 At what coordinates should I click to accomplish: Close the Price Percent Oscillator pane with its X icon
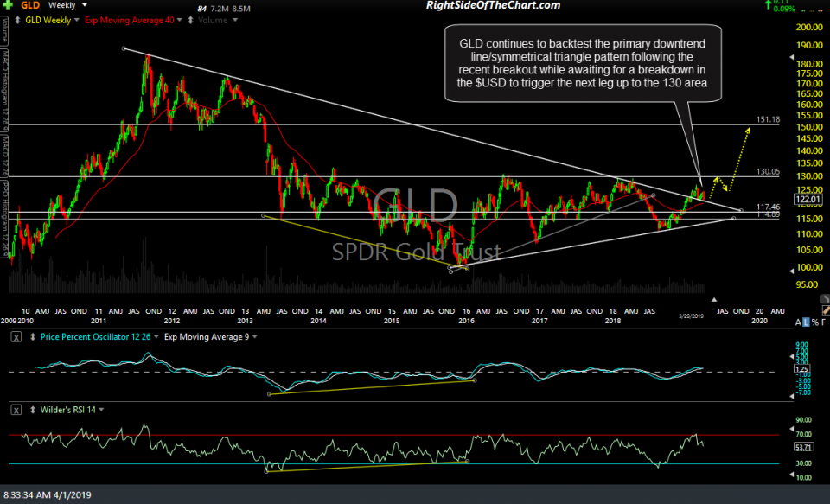(16, 337)
